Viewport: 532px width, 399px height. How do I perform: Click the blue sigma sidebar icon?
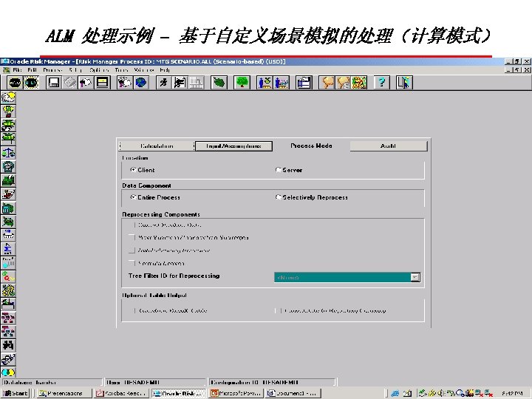[8, 250]
